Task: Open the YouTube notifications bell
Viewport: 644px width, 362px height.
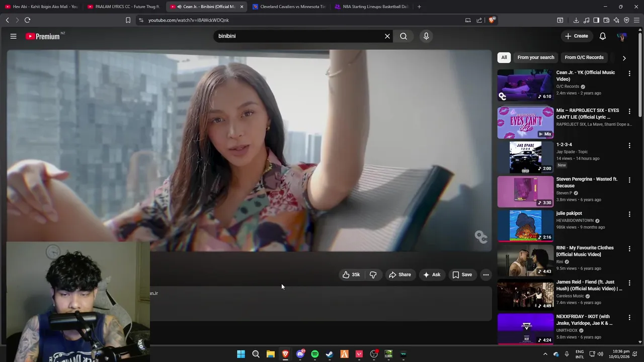Action: pos(603,36)
